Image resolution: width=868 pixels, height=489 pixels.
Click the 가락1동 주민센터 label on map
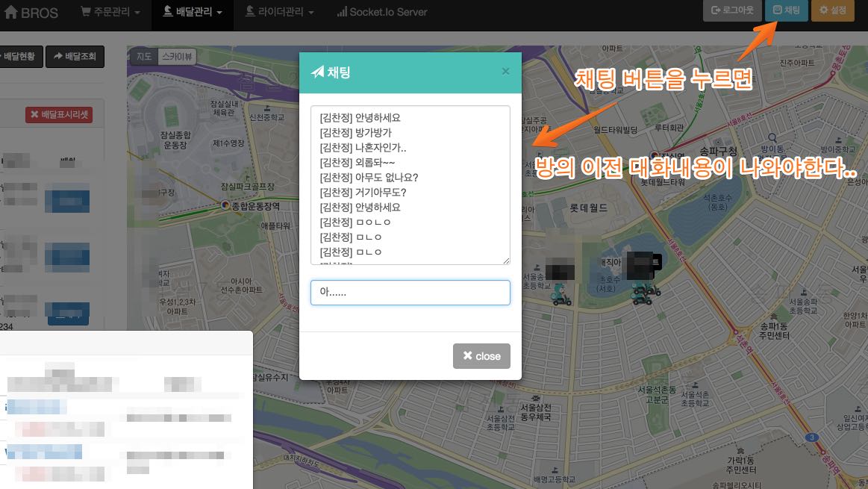740,465
